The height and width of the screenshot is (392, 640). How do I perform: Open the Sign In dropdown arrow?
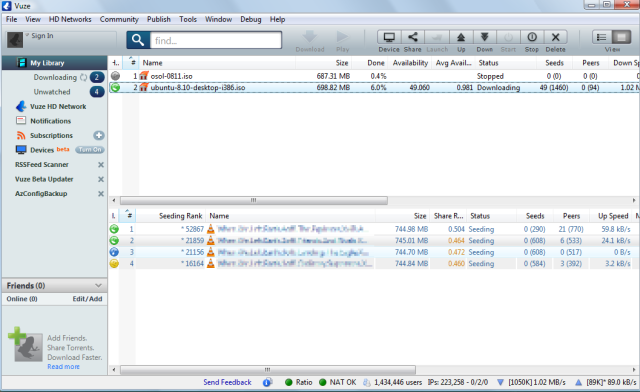tap(27, 35)
